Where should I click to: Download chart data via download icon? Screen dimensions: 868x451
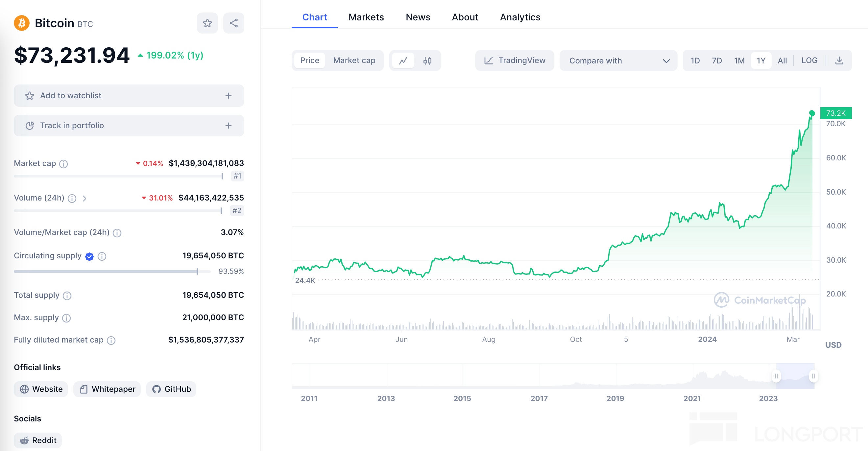839,60
